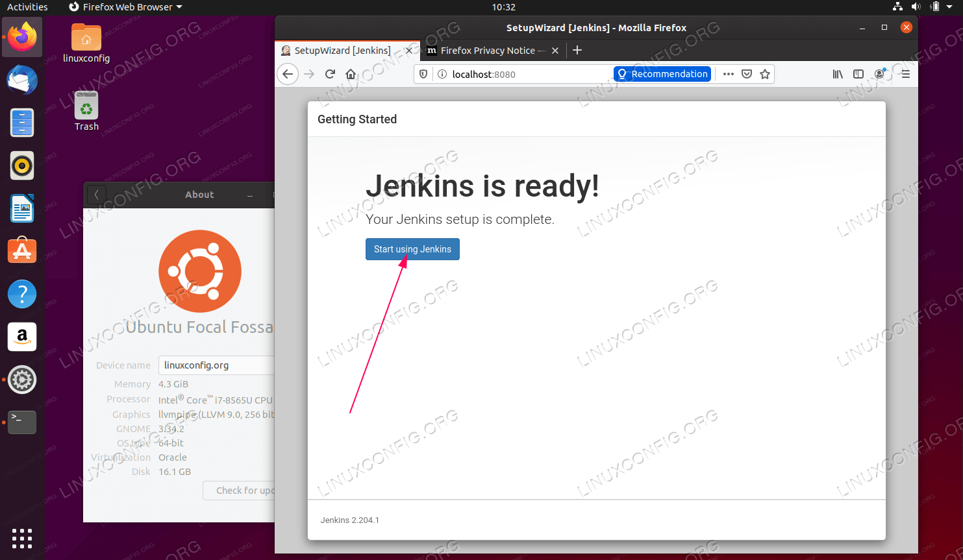Close the Firefox Privacy Notice tab
Image resolution: width=963 pixels, height=560 pixels.
pos(555,50)
